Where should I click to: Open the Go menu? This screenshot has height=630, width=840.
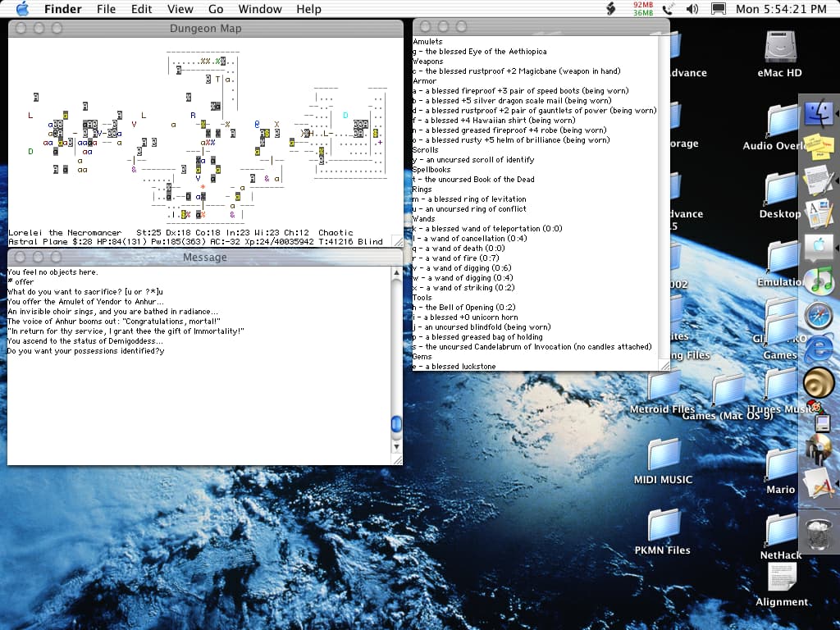pos(216,9)
